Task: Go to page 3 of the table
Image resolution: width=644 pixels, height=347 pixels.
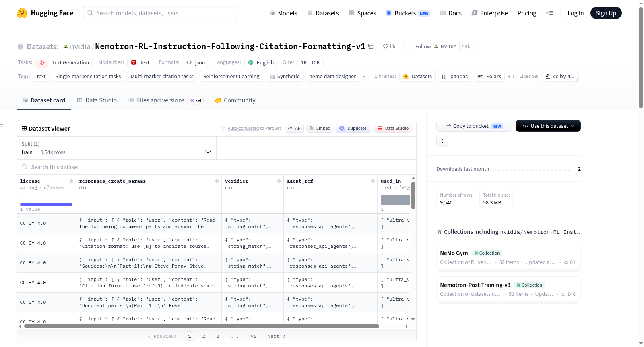Action: (x=218, y=336)
